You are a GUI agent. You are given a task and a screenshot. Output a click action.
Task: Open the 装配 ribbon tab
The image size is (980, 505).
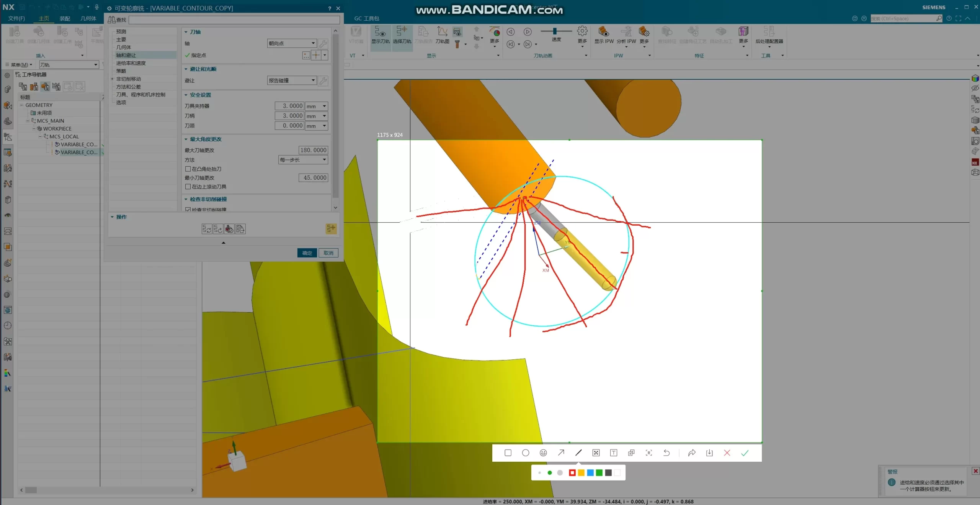(x=65, y=18)
